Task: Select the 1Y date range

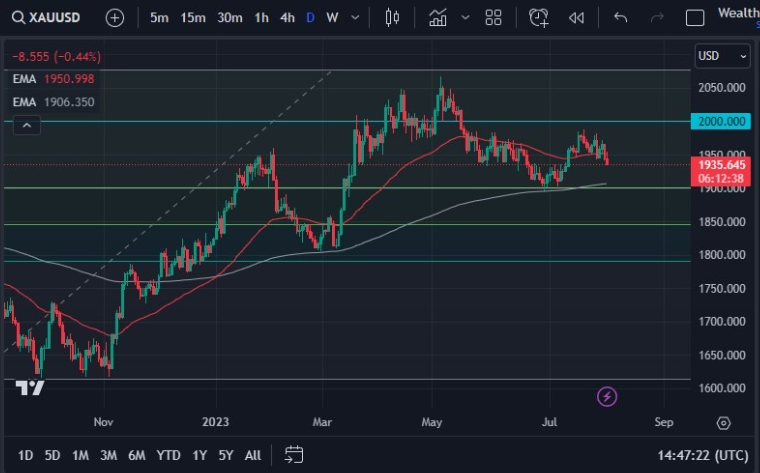Action: coord(200,455)
